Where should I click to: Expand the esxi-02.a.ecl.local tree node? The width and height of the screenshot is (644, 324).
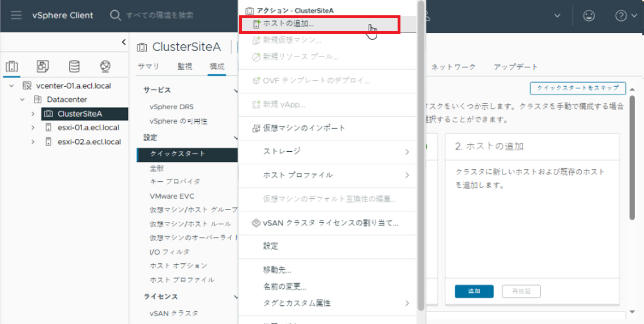click(33, 142)
